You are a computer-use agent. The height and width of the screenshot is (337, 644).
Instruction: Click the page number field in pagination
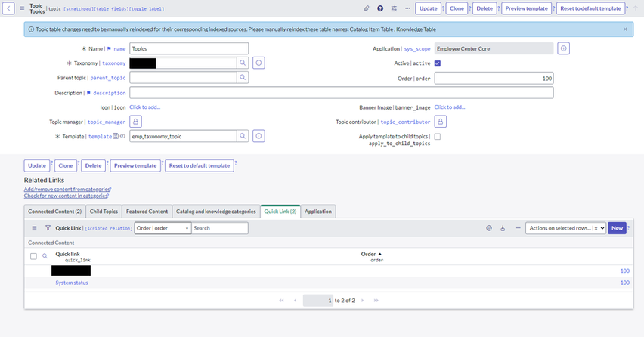click(x=318, y=301)
